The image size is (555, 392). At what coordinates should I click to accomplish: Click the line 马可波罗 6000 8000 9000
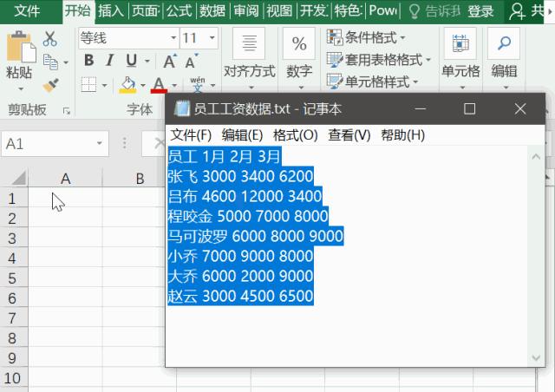pyautogui.click(x=256, y=236)
